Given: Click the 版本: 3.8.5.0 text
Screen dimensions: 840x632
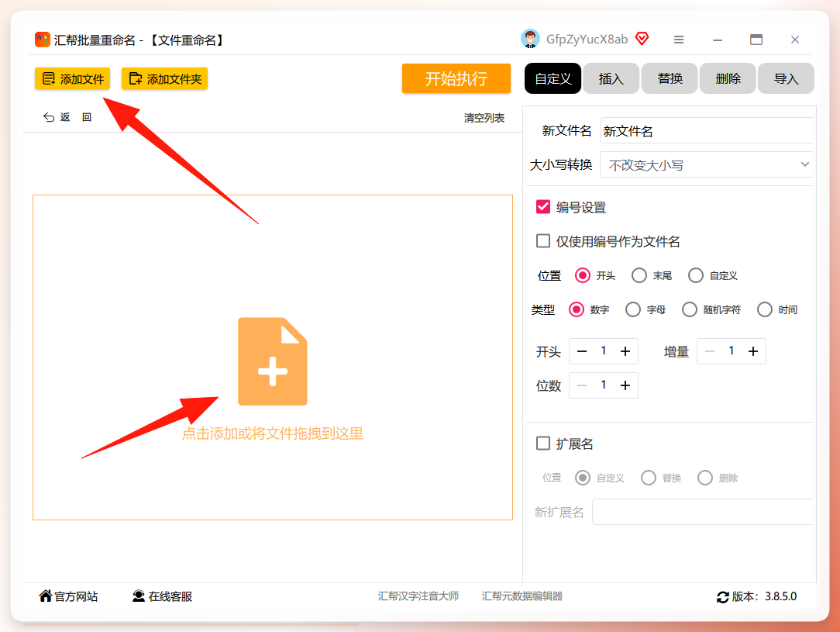Looking at the screenshot, I should 765,596.
